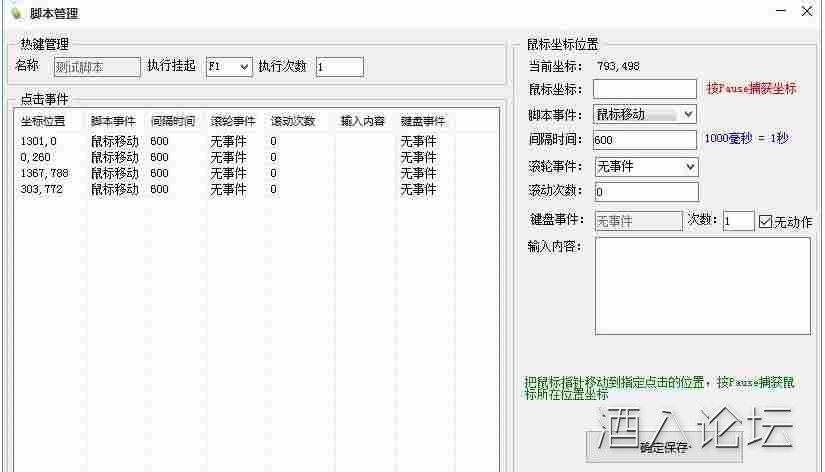Click the 键盘事件 无事件 field
Screen dimensions: 825x472
639,221
